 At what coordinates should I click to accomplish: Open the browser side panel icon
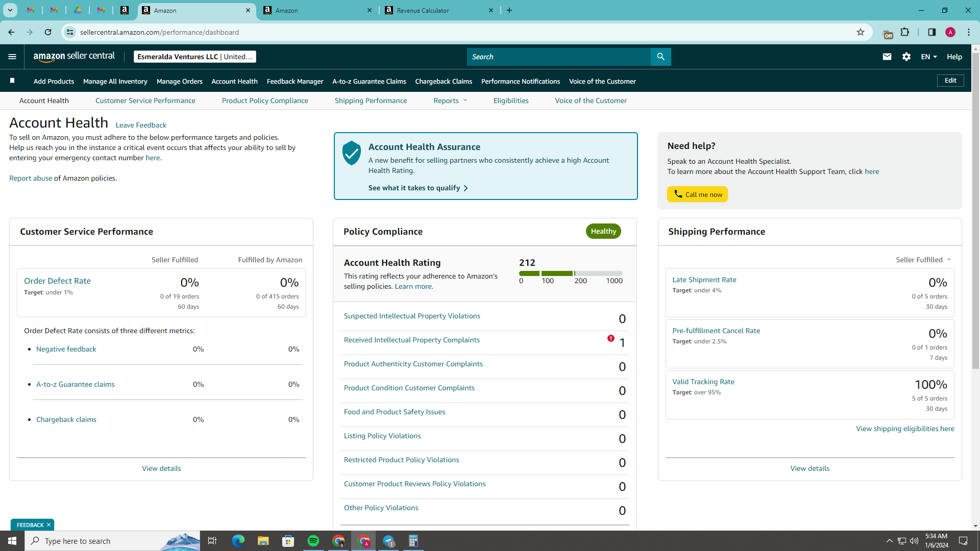pyautogui.click(x=932, y=32)
